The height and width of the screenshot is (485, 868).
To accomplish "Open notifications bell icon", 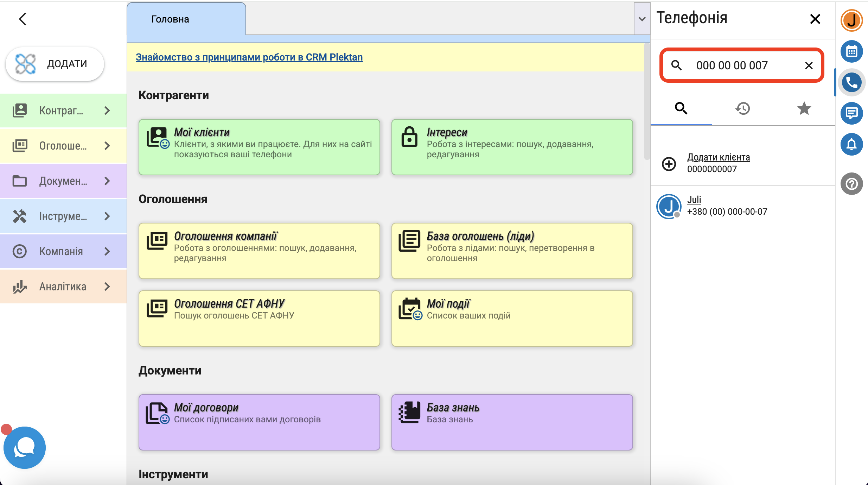I will pos(851,144).
